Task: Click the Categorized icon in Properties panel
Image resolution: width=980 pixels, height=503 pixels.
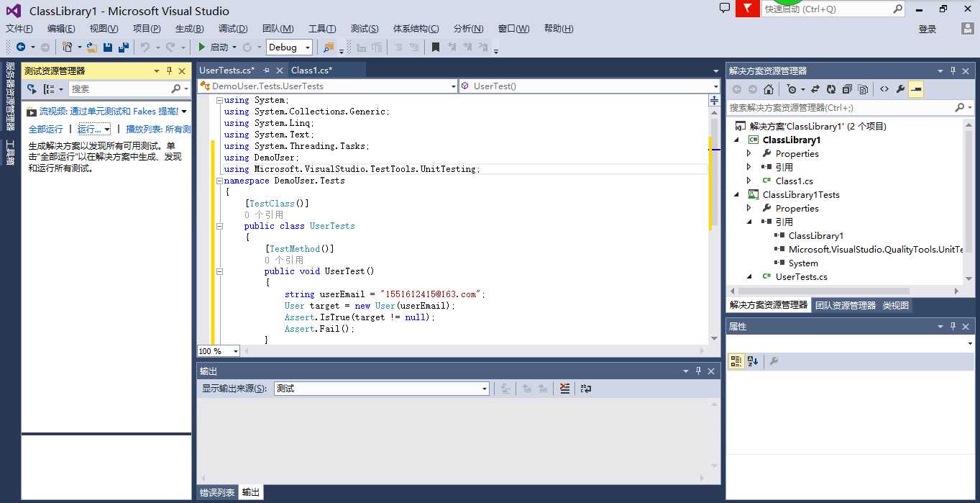Action: pyautogui.click(x=736, y=361)
